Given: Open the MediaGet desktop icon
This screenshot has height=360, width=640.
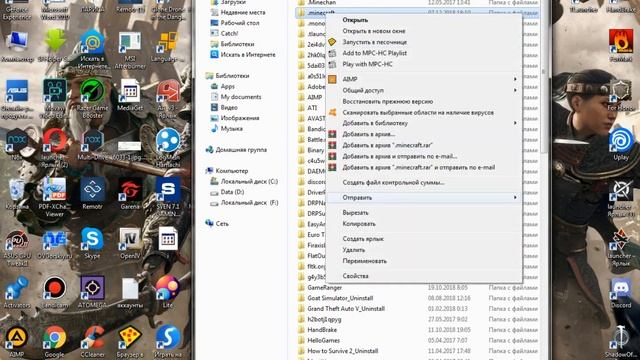Looking at the screenshot, I should click(x=130, y=96).
